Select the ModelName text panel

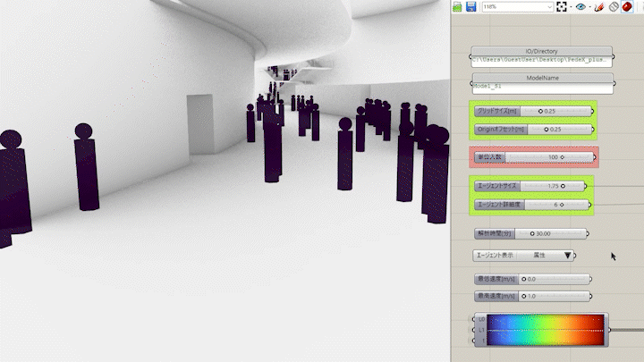[x=541, y=87]
